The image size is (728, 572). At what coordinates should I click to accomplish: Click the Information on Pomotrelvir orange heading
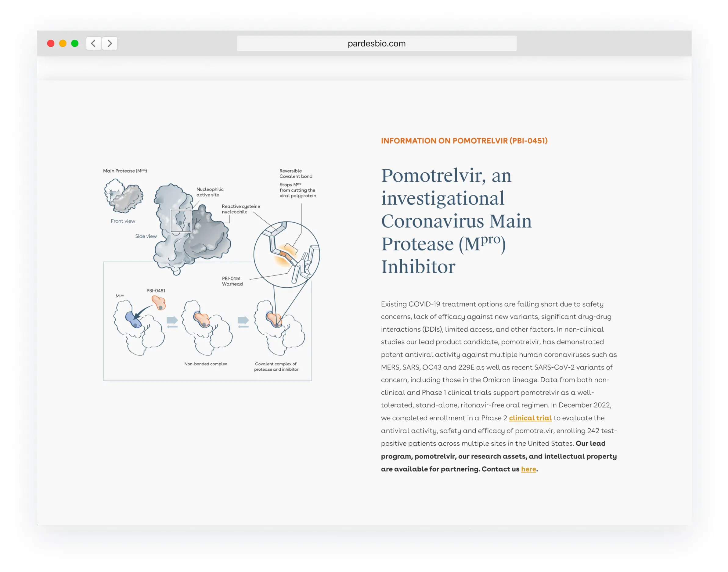pyautogui.click(x=464, y=141)
